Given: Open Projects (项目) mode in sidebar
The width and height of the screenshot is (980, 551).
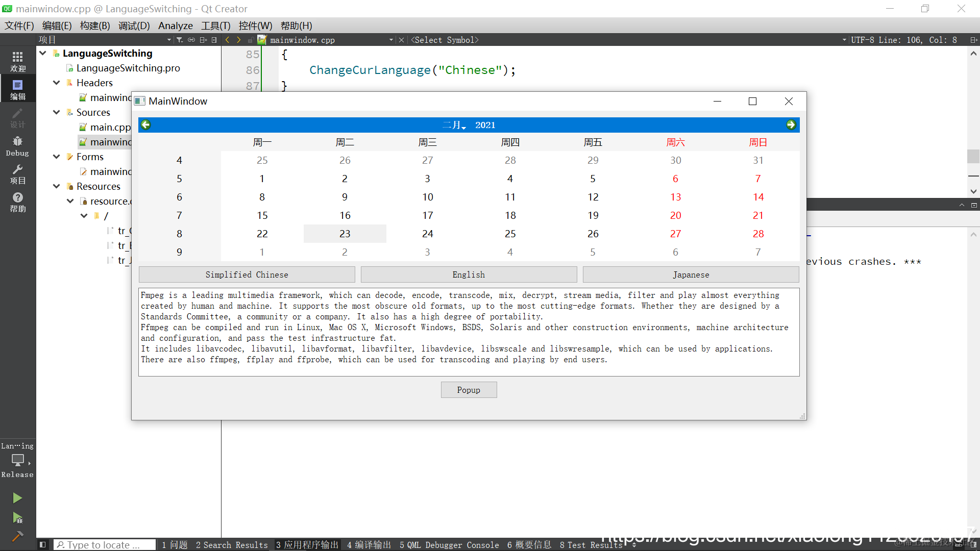Looking at the screenshot, I should [x=18, y=173].
